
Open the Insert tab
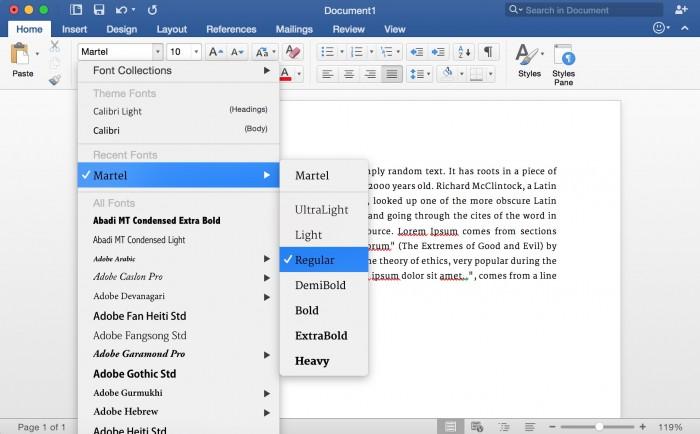tap(75, 29)
